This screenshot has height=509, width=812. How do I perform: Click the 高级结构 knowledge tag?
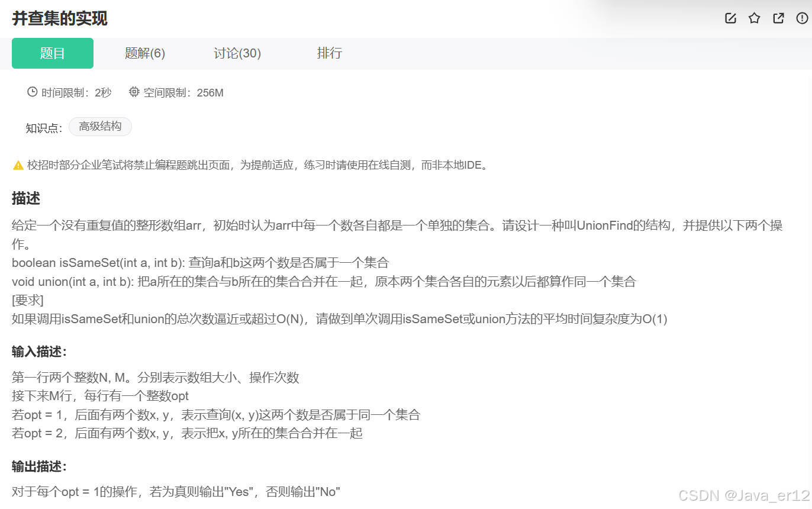pyautogui.click(x=100, y=126)
